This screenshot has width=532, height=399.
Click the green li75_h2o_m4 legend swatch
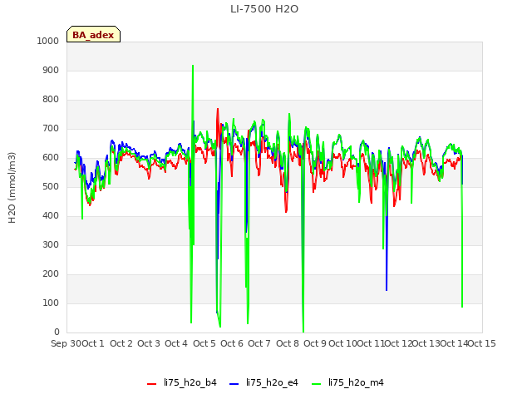click(x=316, y=384)
